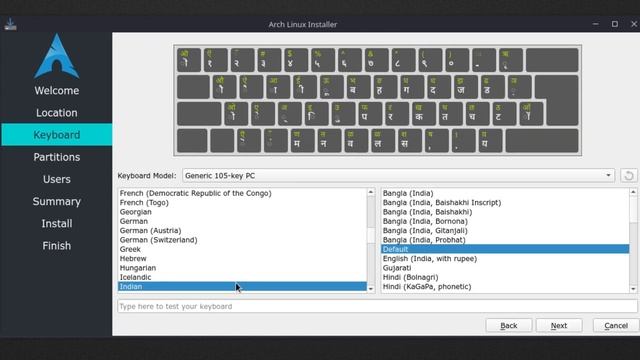Click the Back button

point(509,326)
